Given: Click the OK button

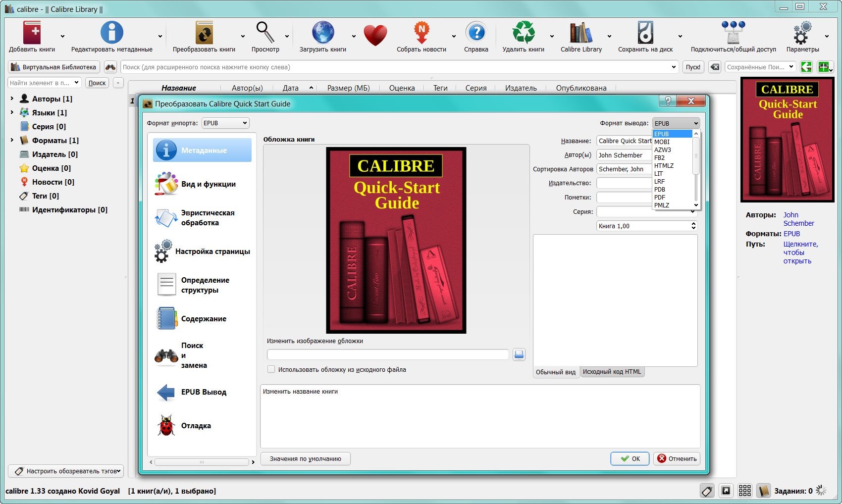Looking at the screenshot, I should [x=630, y=458].
